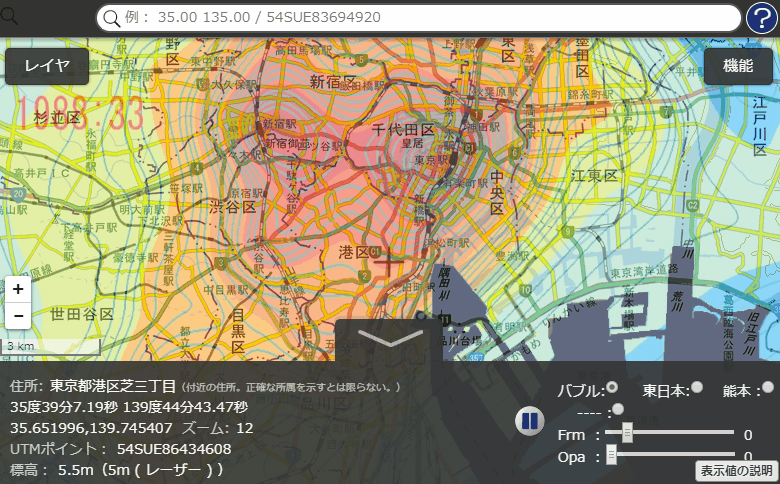
Task: Zoom in the map with plus button
Action: point(18,289)
